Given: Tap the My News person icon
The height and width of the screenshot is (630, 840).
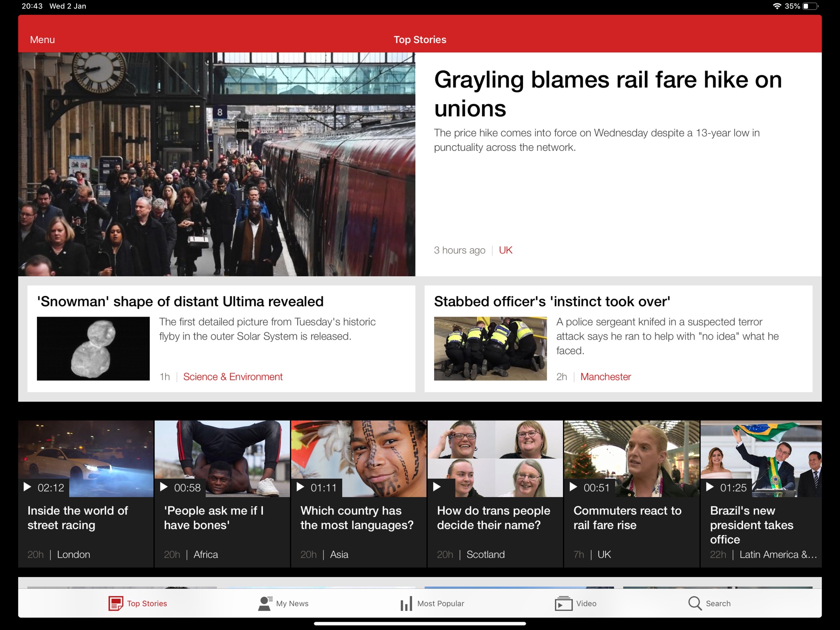Looking at the screenshot, I should coord(265,603).
